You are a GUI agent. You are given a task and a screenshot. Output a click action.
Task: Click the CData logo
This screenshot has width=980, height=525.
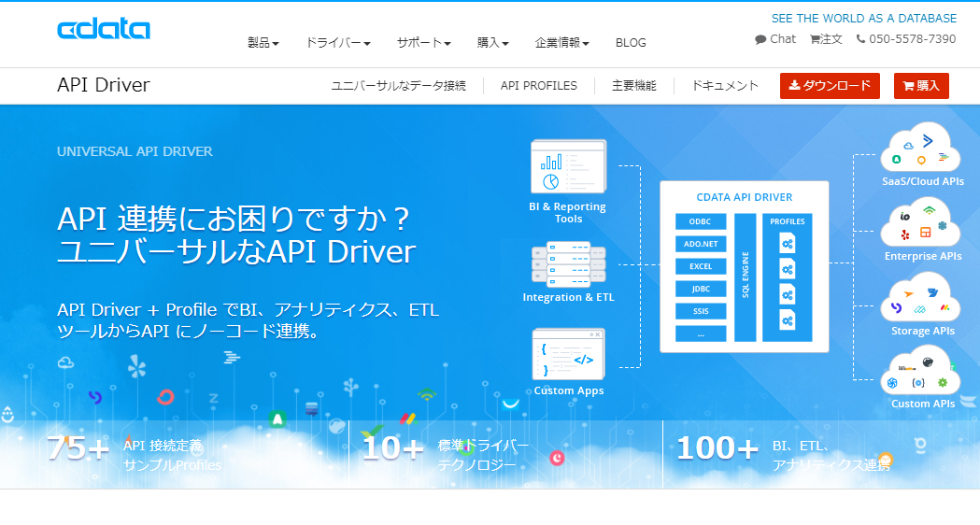104,29
